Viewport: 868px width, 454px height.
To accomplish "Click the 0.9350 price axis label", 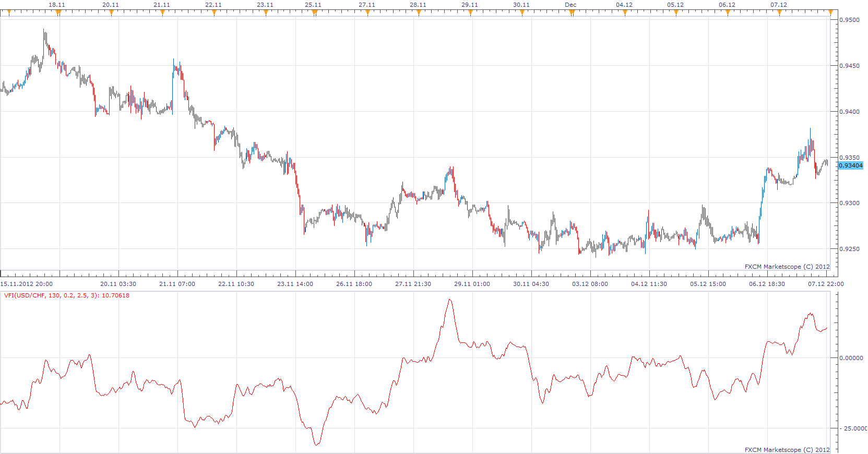I will pos(849,158).
